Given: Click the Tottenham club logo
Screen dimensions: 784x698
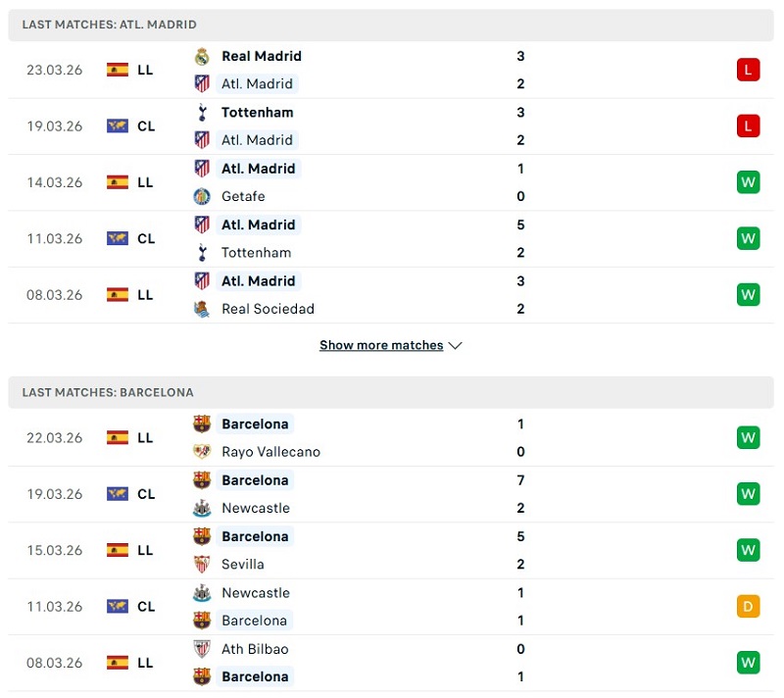Looking at the screenshot, I should pos(202,113).
